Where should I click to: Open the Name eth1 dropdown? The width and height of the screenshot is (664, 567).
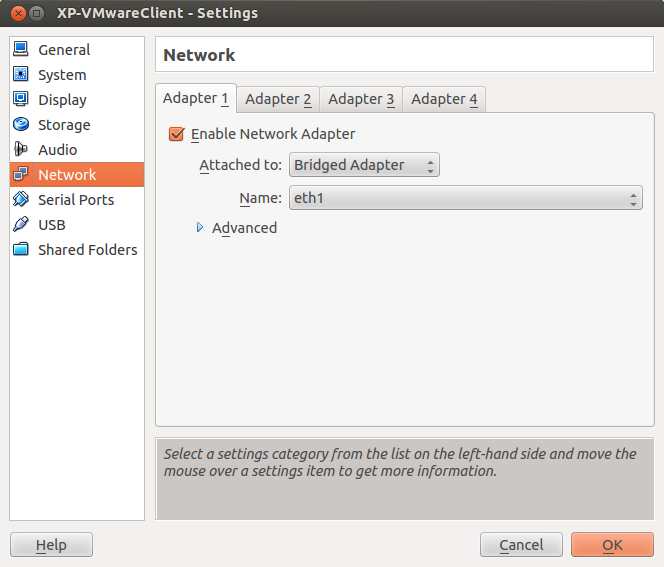coord(466,198)
